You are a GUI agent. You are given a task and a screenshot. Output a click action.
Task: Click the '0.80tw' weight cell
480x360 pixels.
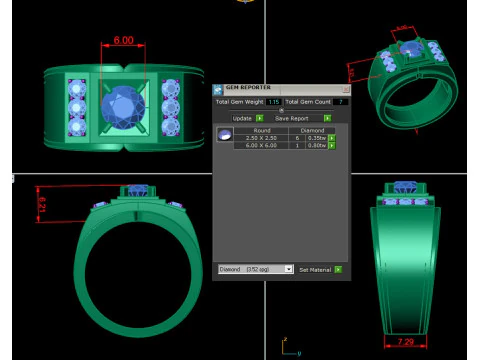tap(317, 146)
